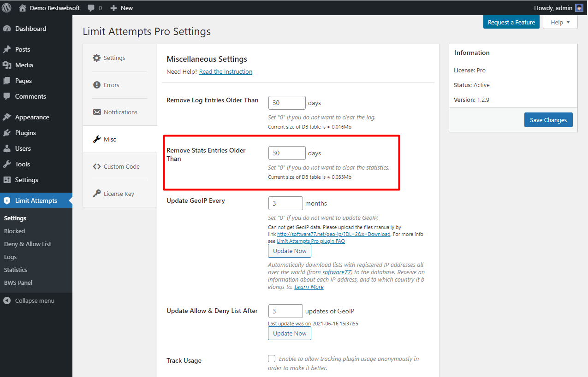This screenshot has height=377, width=588.
Task: Focus the Update Allow & Deny List field
Action: [x=285, y=311]
